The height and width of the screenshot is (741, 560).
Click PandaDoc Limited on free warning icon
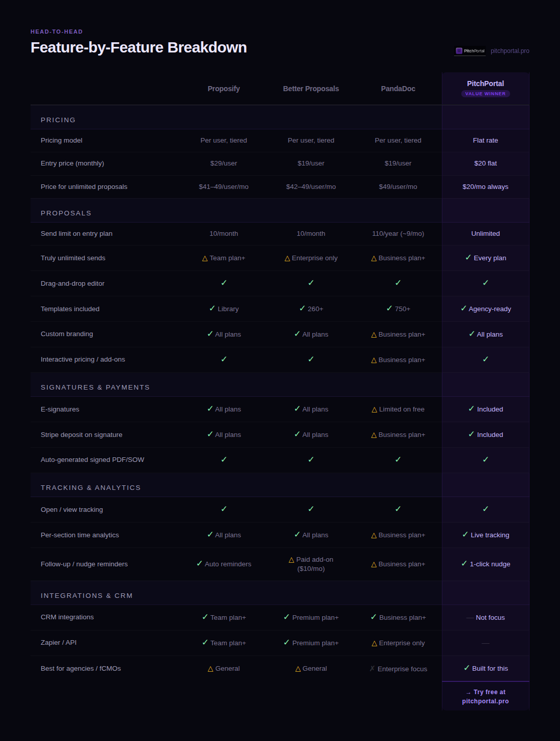(374, 409)
